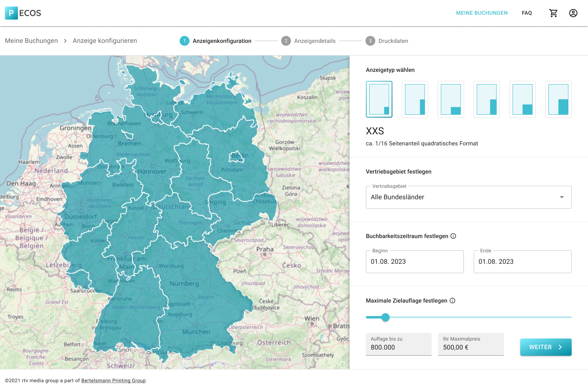Go to step 1 Anzeigenkonfiguration
Viewport: 588px width, 392px height.
tap(216, 41)
